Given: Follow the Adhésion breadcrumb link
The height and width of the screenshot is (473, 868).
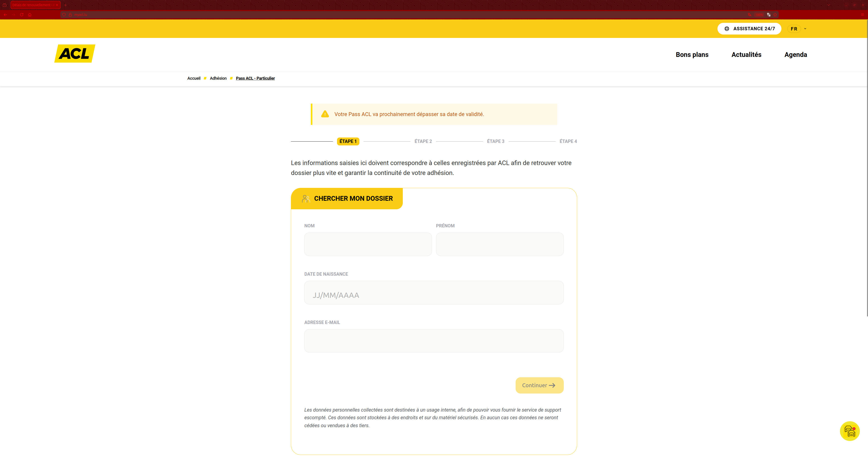Looking at the screenshot, I should click(x=218, y=78).
